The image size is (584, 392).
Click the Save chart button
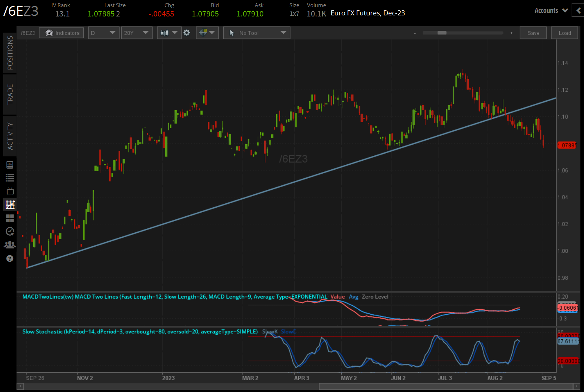pos(533,33)
